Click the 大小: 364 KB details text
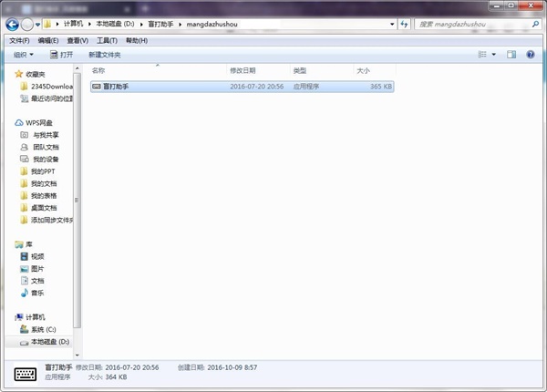This screenshot has height=392, width=547. (x=108, y=377)
